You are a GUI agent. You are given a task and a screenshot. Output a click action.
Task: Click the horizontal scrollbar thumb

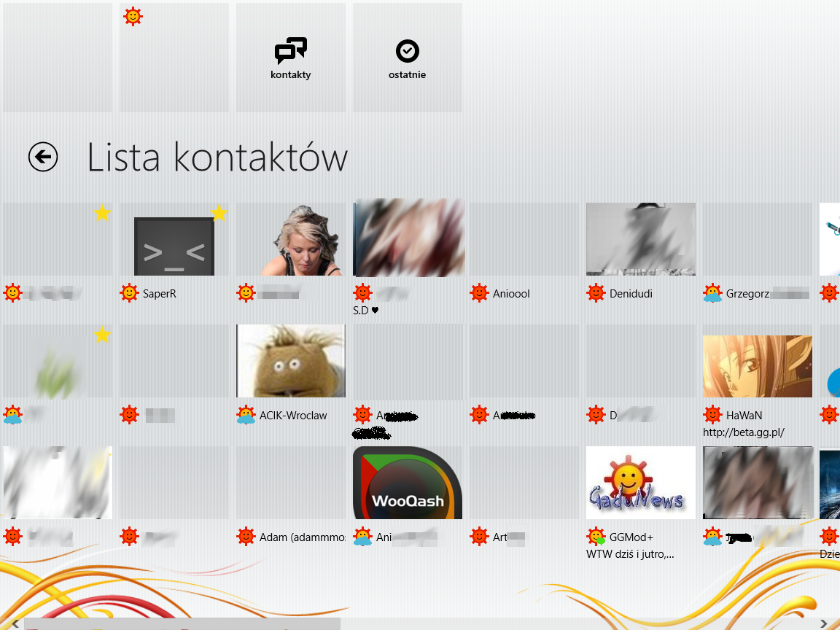[x=182, y=624]
